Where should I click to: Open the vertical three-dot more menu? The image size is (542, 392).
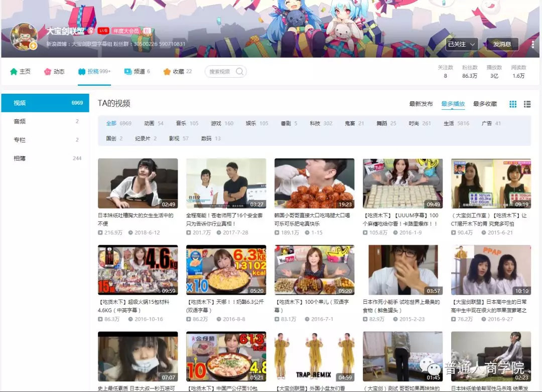pos(532,44)
